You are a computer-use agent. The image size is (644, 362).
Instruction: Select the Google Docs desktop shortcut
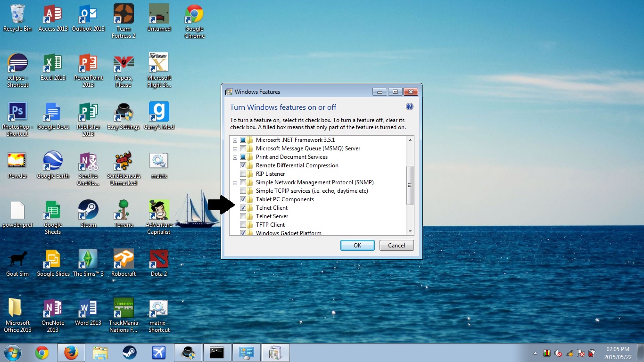[53, 116]
